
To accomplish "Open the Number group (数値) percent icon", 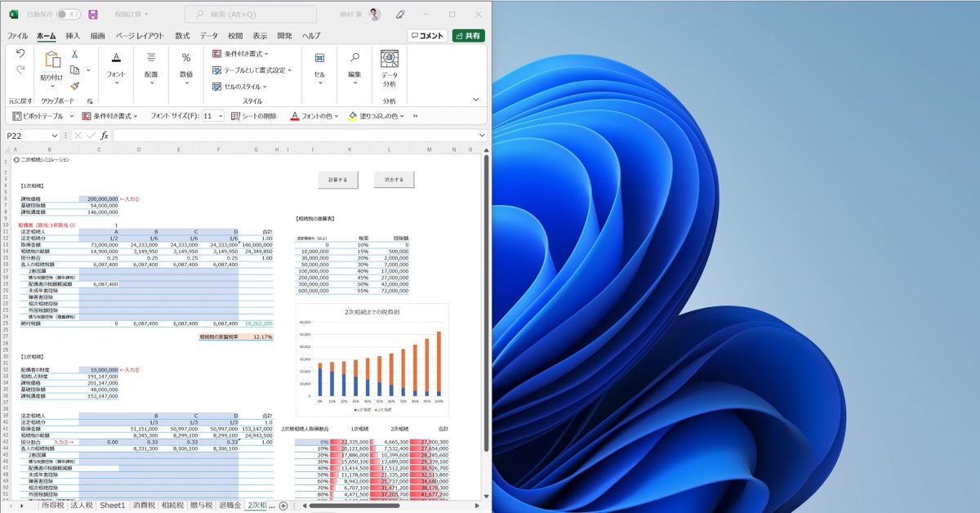I will pyautogui.click(x=186, y=57).
